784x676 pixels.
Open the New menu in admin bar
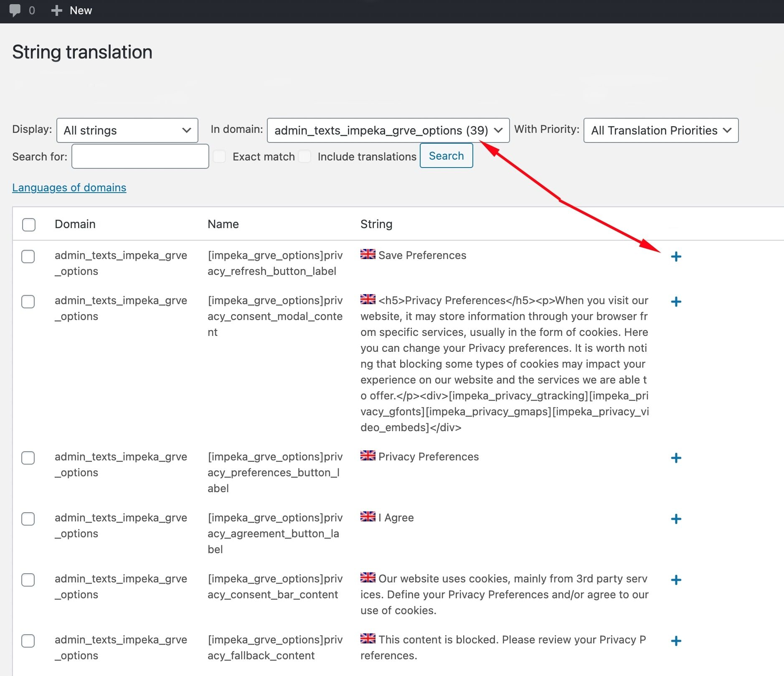click(71, 10)
